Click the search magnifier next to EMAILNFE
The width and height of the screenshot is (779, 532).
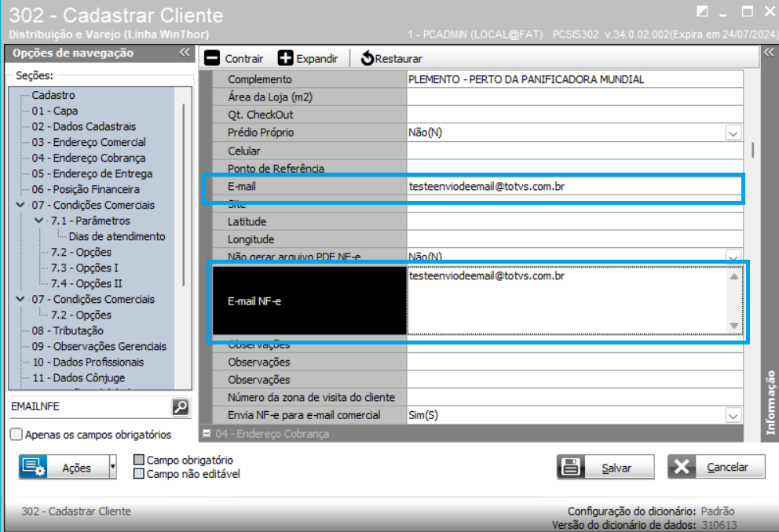(x=181, y=407)
